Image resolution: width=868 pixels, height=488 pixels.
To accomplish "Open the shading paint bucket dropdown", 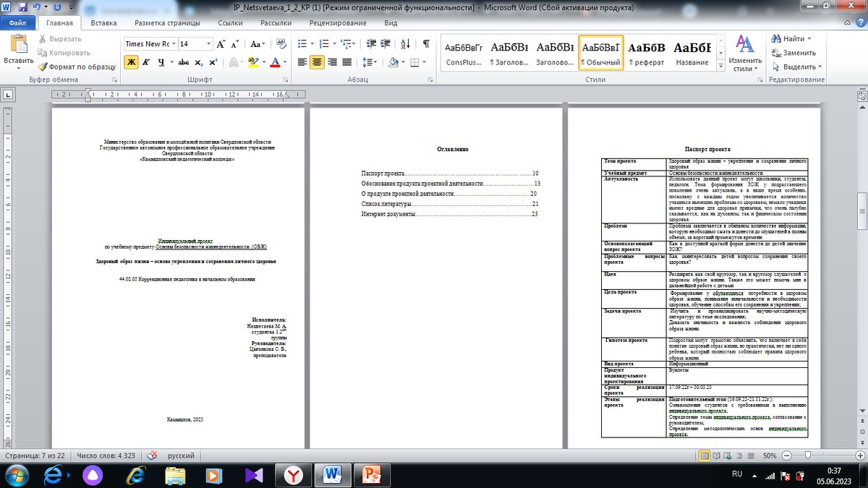I will click(401, 62).
